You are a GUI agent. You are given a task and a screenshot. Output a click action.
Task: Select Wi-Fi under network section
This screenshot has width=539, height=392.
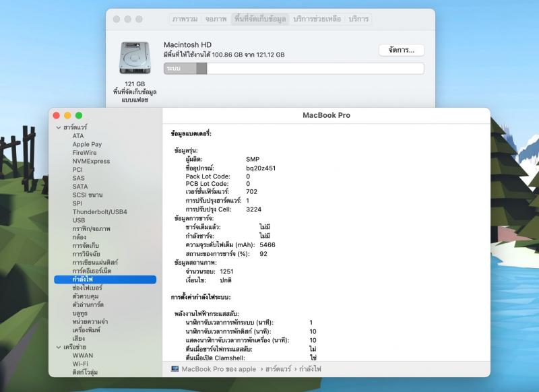(80, 364)
